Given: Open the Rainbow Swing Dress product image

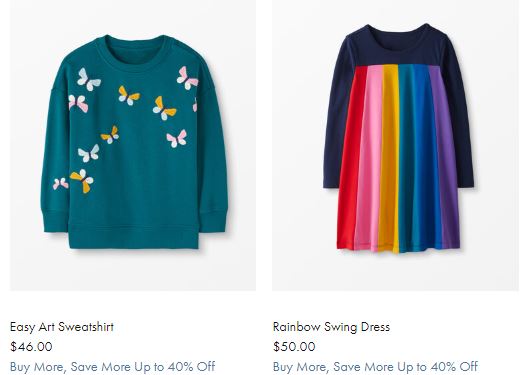Looking at the screenshot, I should pos(396,145).
